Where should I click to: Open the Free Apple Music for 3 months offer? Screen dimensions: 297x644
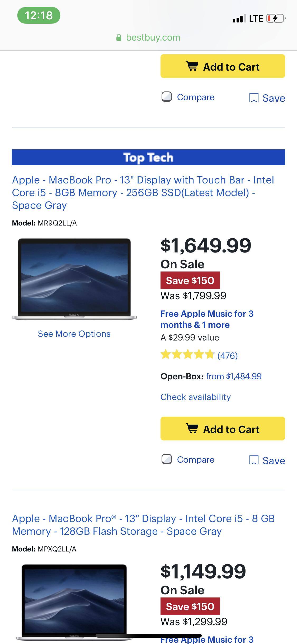[207, 319]
